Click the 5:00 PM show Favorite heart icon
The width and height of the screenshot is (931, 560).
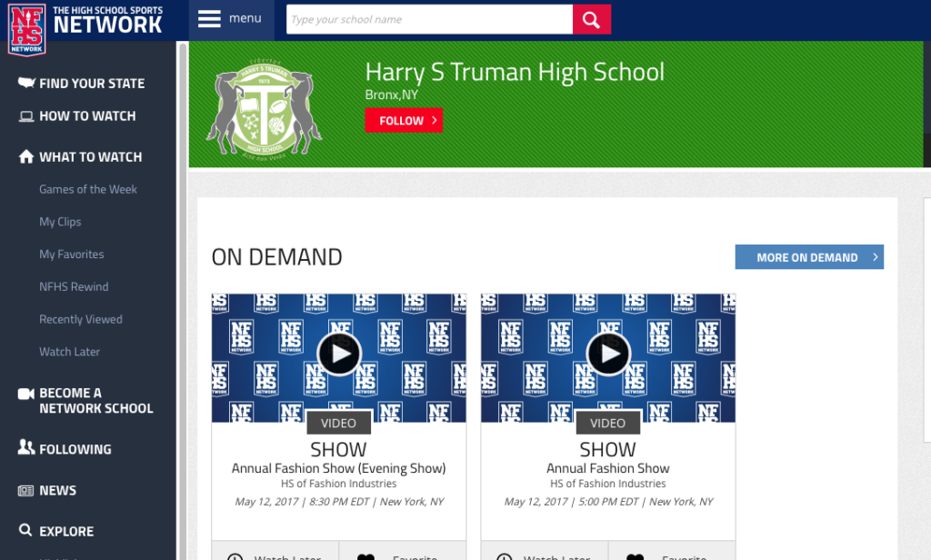pos(635,557)
